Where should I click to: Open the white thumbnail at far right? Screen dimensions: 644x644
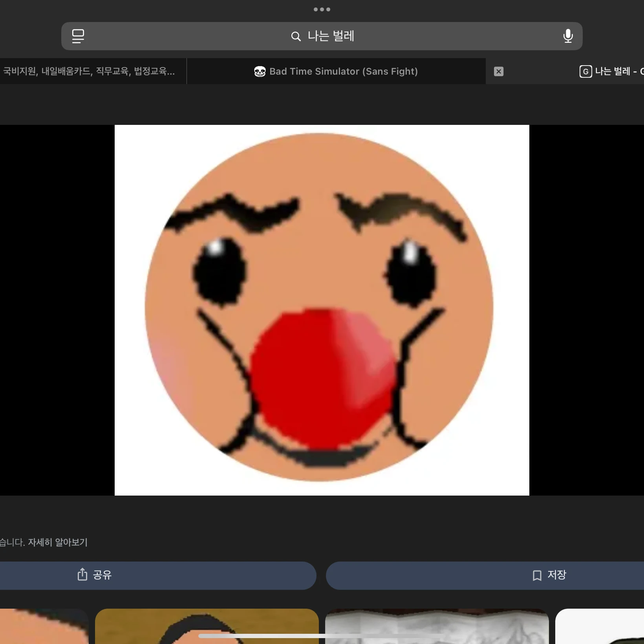coord(599,626)
